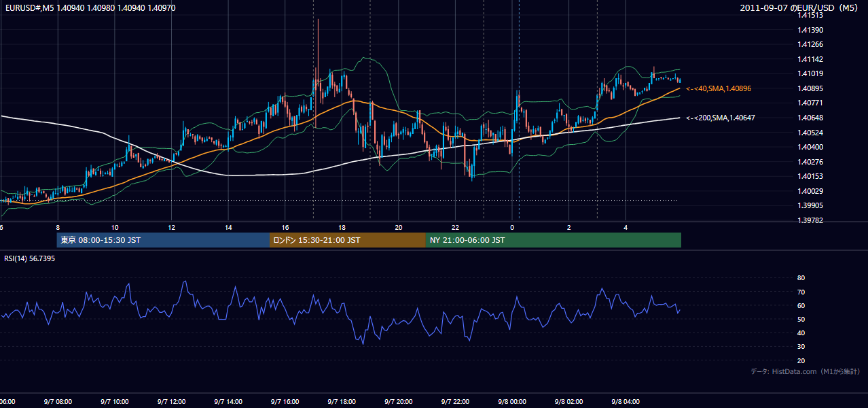Click hour label 14 under price chart

pos(228,227)
